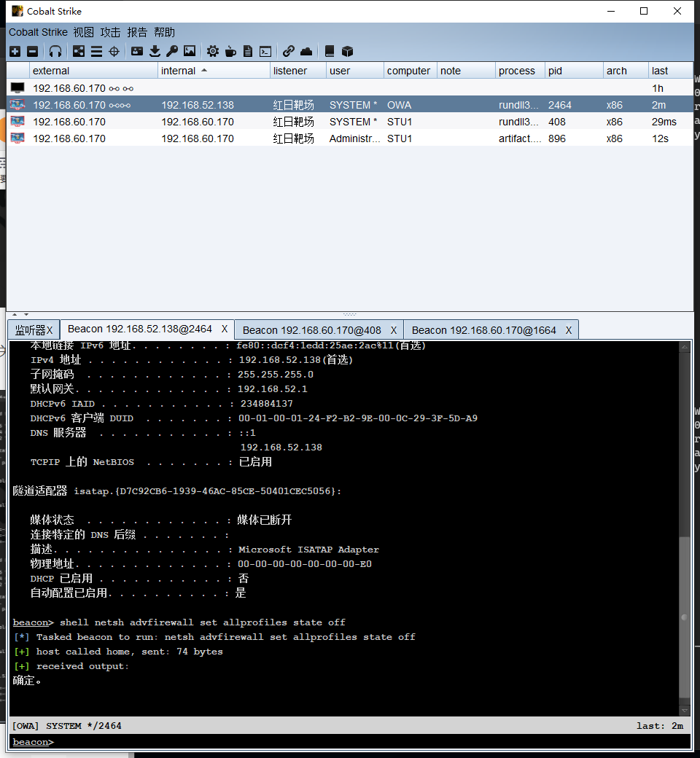Open the book Help icon
This screenshot has height=758, width=700.
330,51
